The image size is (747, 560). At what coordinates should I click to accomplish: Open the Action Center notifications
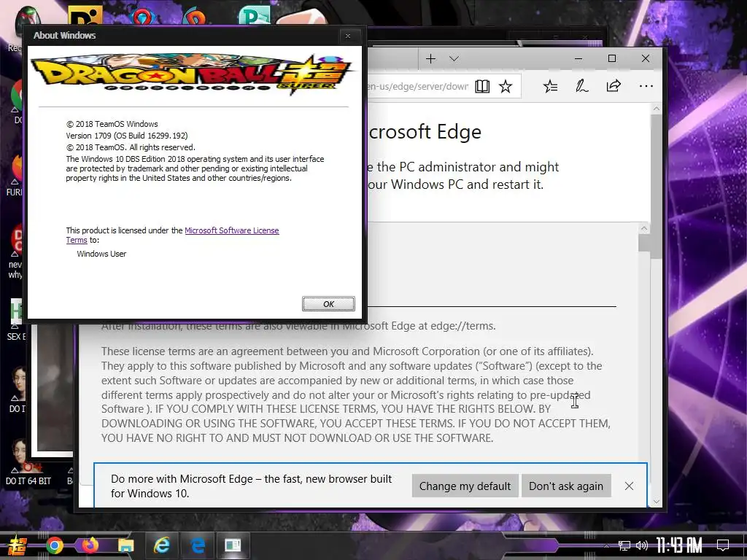(723, 545)
